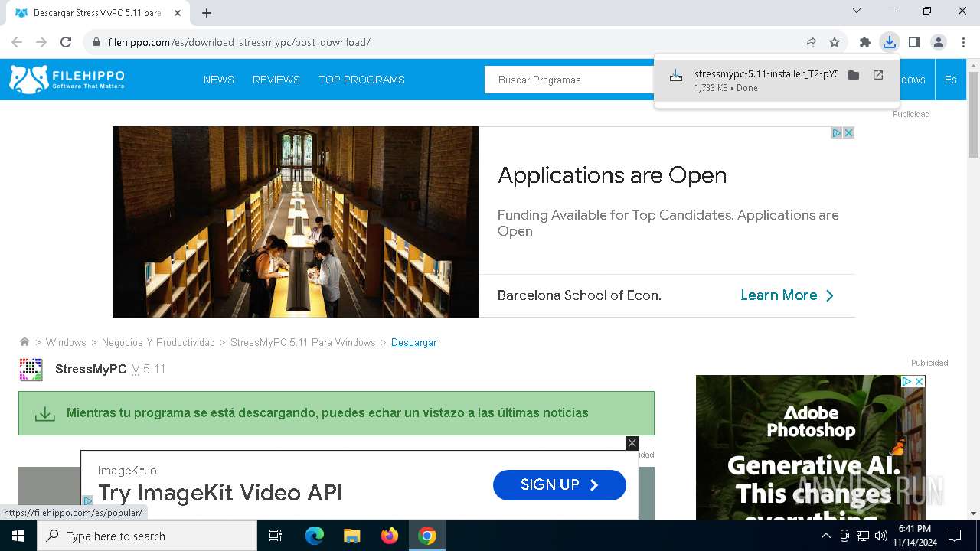Reload the page with refresh icon
This screenshot has width=980, height=551.
click(66, 42)
